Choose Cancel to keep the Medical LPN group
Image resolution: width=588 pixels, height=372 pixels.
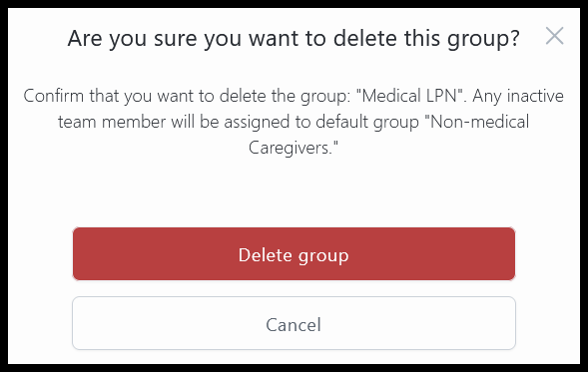coord(294,323)
